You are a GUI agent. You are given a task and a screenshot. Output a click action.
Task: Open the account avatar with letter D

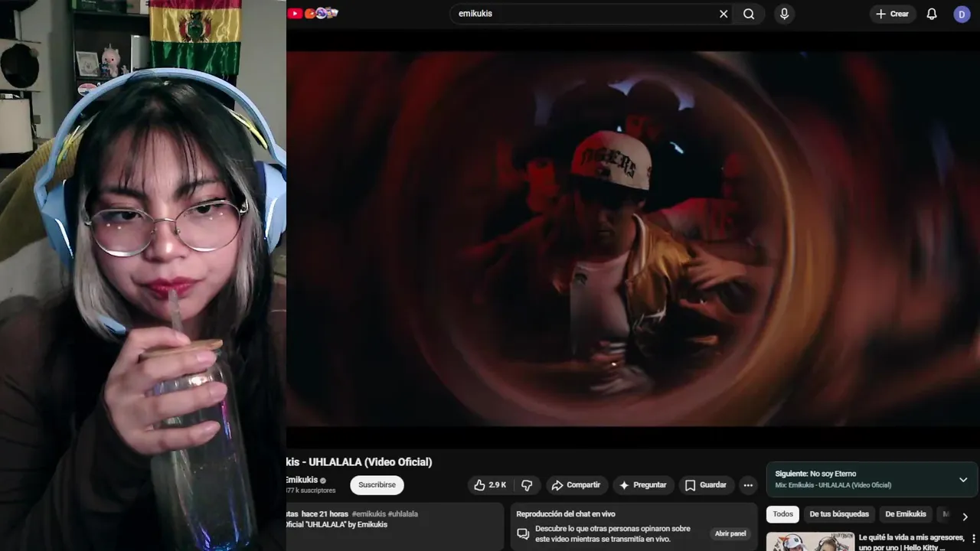tap(962, 14)
